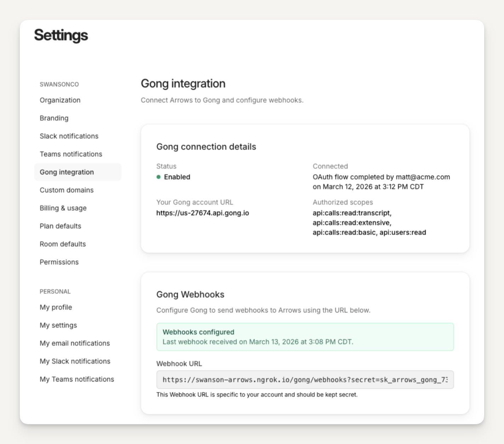The image size is (504, 444).
Task: Click the Webhook URL field
Action: (x=305, y=380)
